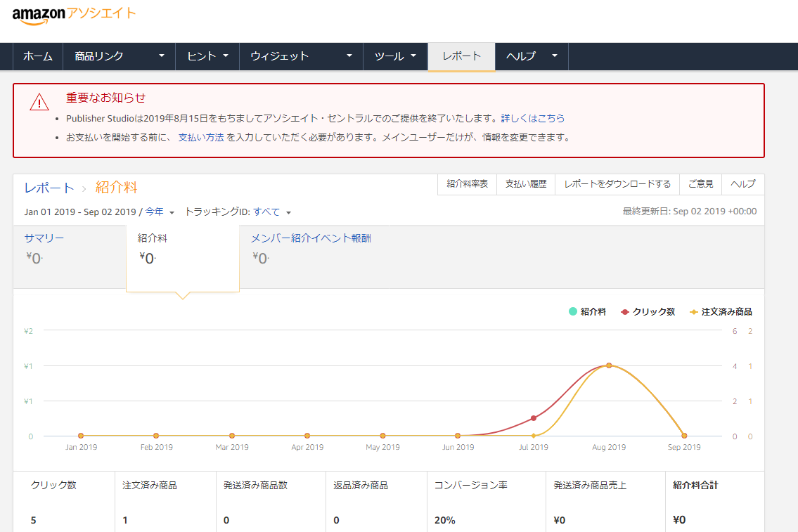Open the 詳しくはこちら link
798x532 pixels.
533,119
